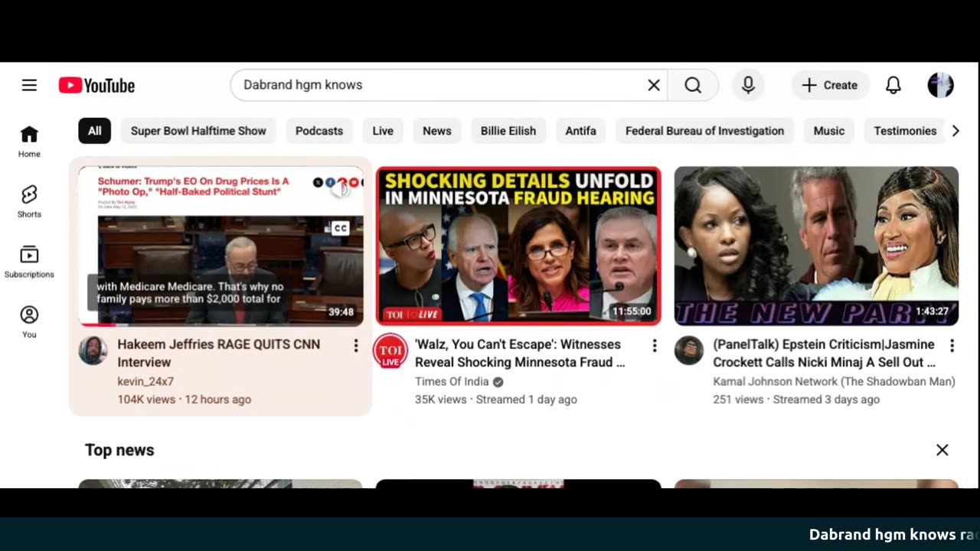This screenshot has width=980, height=551.
Task: Open title 'Walz, You Can't Escape' video
Action: [x=520, y=353]
